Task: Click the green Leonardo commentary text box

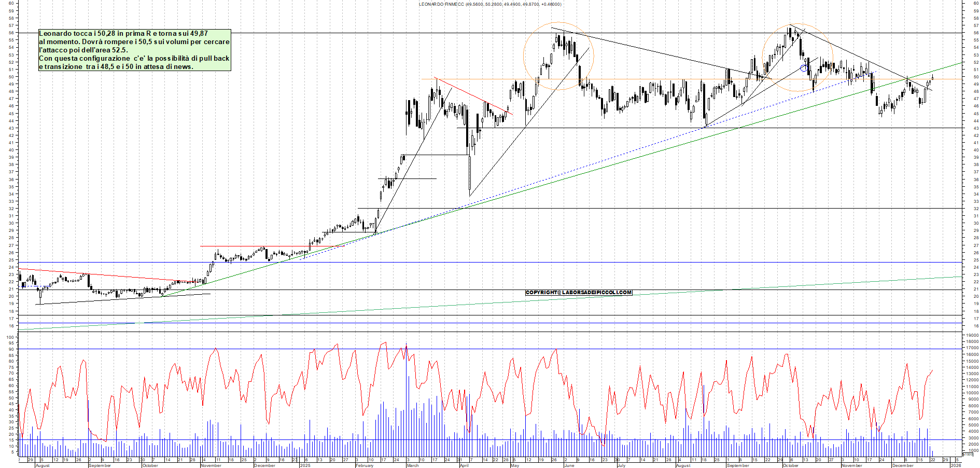Action: click(134, 50)
